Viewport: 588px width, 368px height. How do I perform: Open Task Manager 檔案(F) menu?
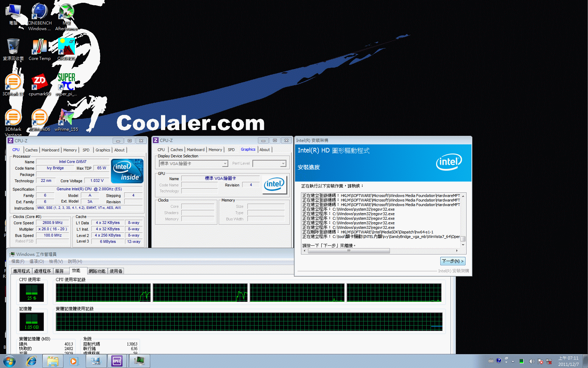pos(18,261)
